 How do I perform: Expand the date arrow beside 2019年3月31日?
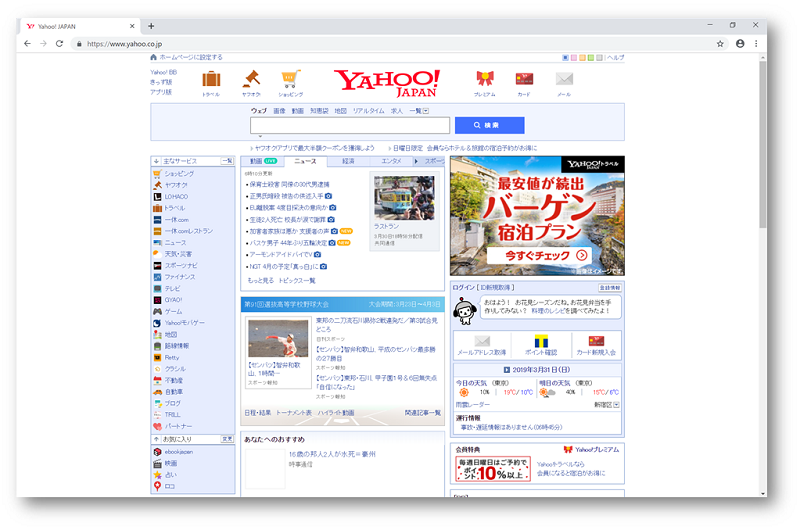pos(507,370)
